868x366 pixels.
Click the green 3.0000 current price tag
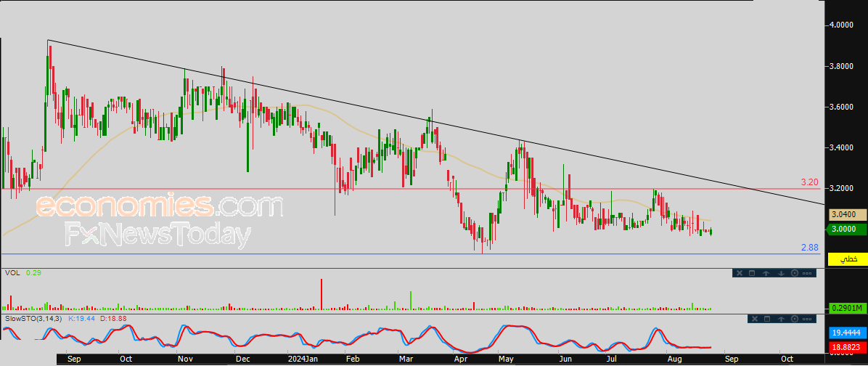click(846, 229)
